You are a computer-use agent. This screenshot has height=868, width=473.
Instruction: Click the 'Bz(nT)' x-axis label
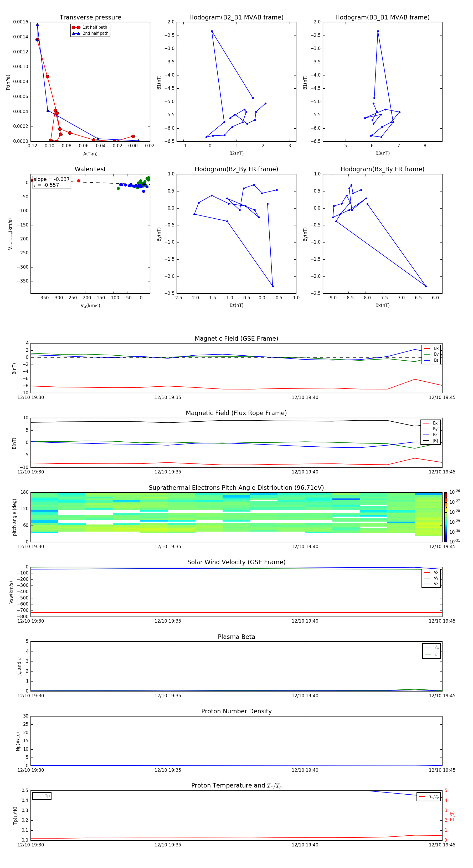point(236,305)
